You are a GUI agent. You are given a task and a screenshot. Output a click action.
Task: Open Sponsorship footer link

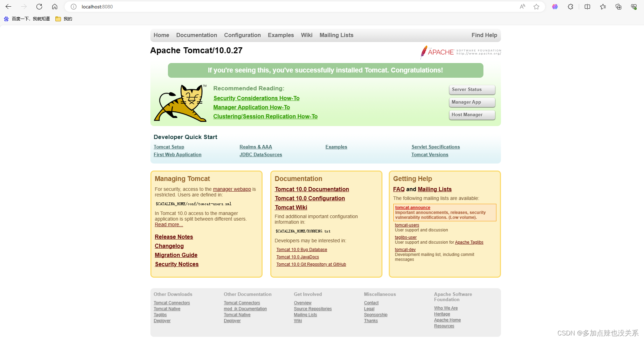pos(376,315)
